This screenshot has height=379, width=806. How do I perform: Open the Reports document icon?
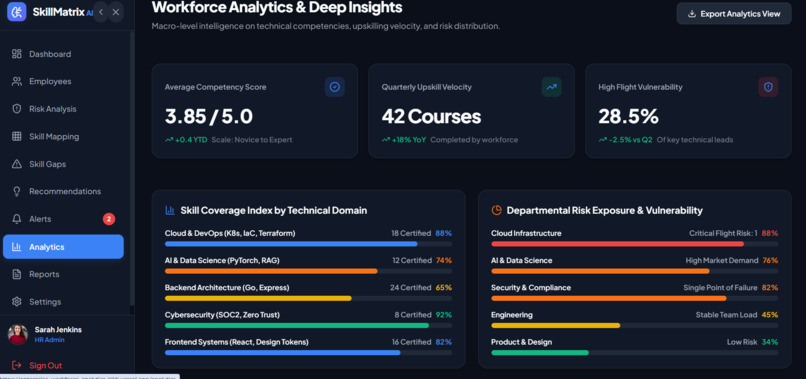pos(17,274)
